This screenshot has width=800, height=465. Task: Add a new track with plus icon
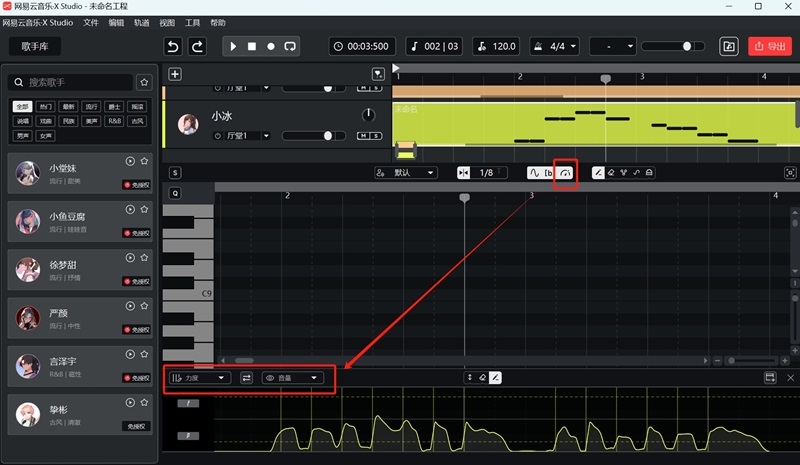click(x=175, y=74)
